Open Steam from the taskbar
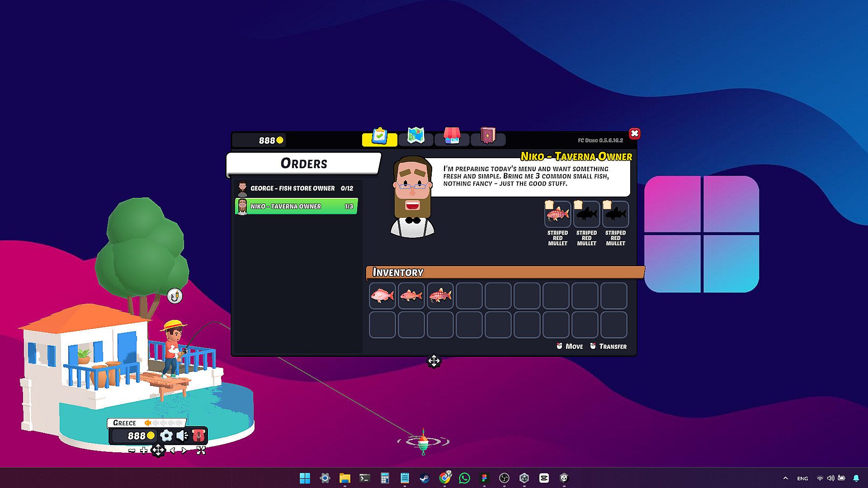The width and height of the screenshot is (868, 488). click(425, 478)
